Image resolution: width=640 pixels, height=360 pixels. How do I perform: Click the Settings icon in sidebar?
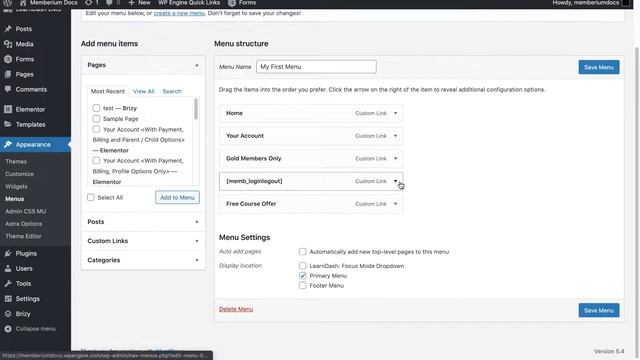8,299
